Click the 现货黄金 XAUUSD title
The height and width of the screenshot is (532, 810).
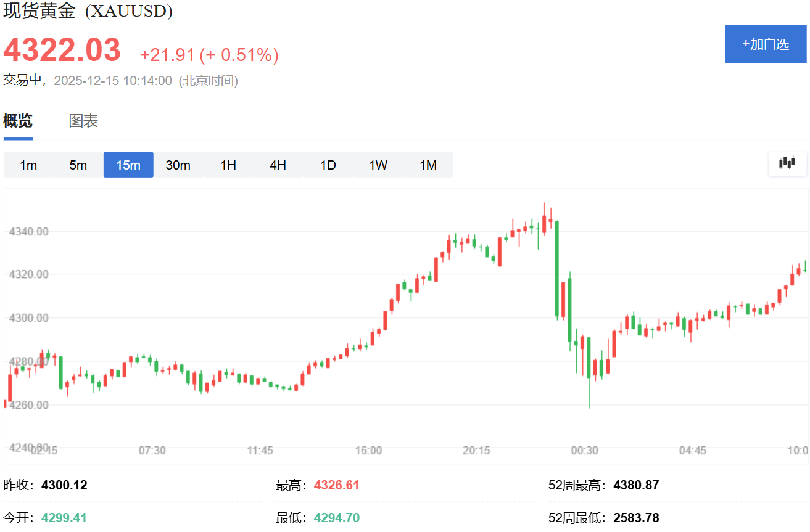86,10
